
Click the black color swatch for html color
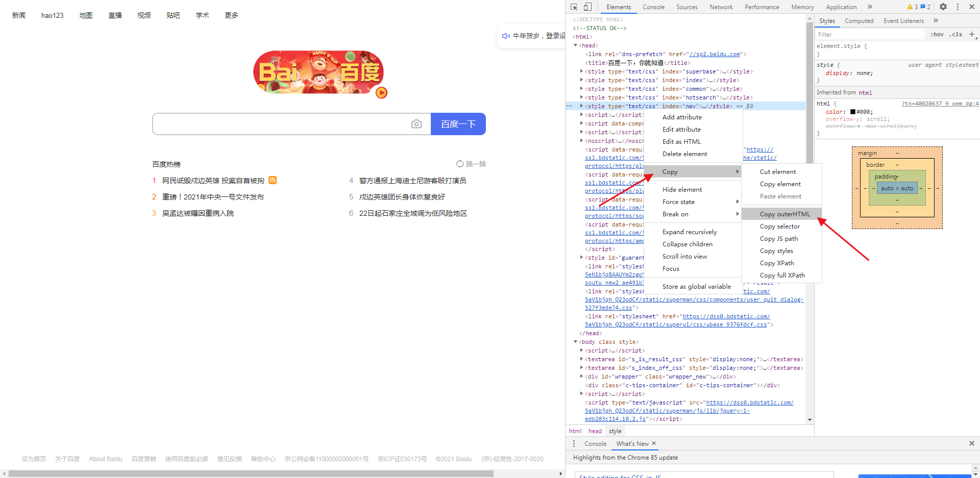853,112
